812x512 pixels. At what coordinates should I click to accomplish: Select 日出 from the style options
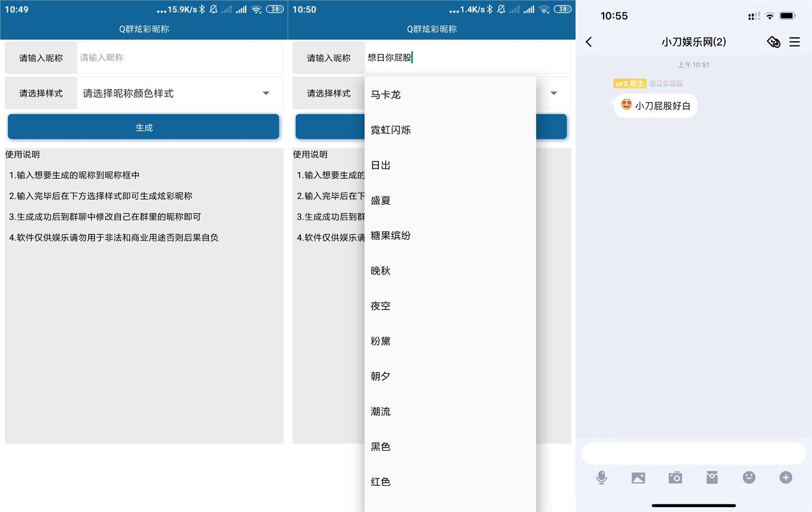point(381,165)
